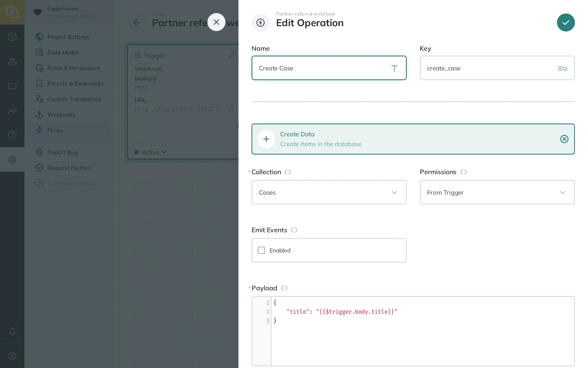Close the Edit Operation drawer
The image size is (588, 368).
click(x=216, y=22)
